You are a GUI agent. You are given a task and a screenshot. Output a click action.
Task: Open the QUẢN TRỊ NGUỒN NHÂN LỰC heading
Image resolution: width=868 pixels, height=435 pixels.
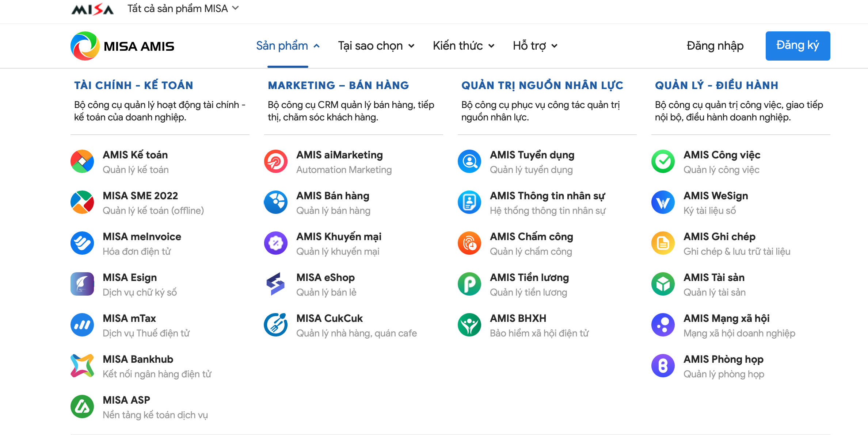(542, 85)
